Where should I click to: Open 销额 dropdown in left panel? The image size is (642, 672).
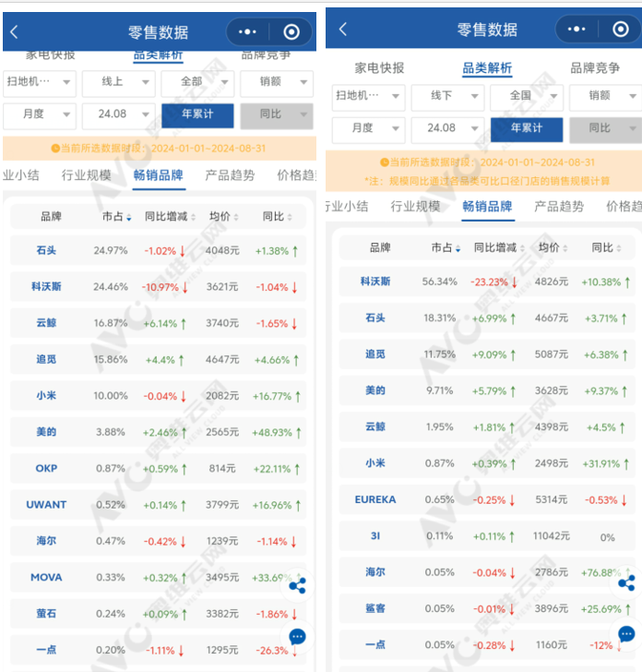pyautogui.click(x=277, y=82)
